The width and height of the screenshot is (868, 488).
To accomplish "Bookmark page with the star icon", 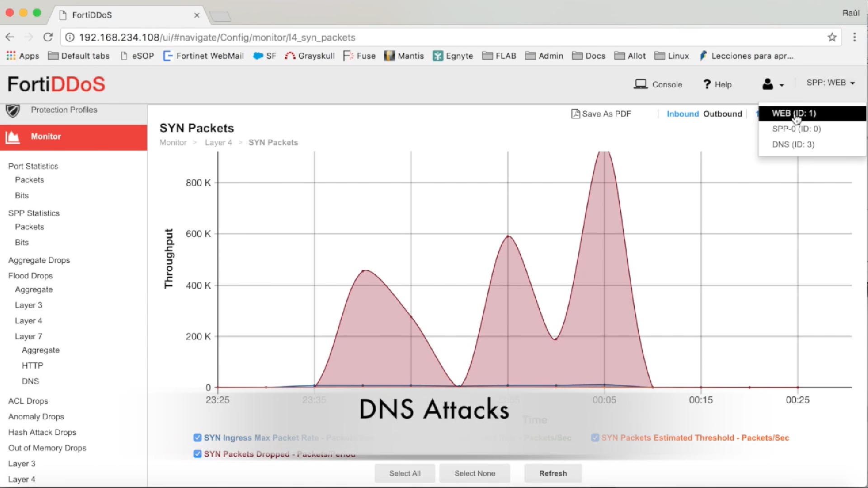I will [832, 38].
